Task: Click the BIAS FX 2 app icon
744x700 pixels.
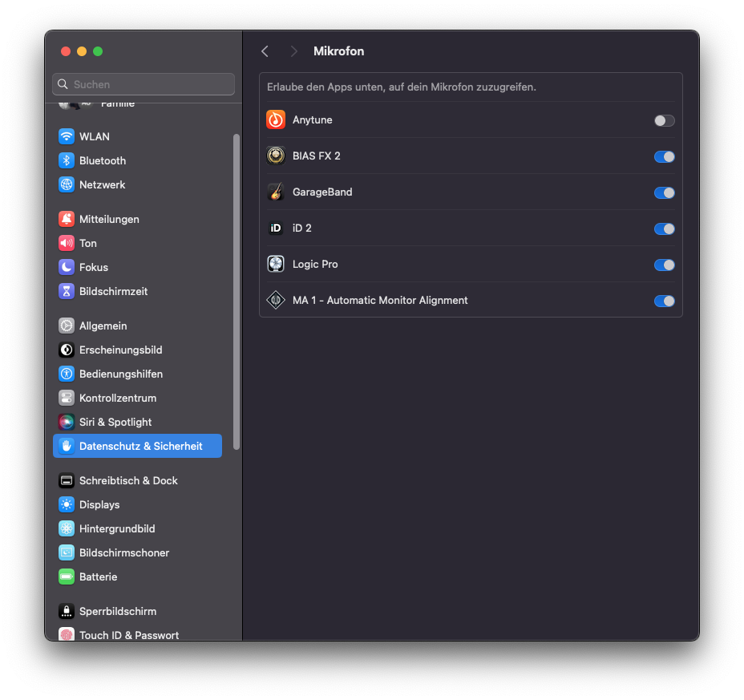Action: 276,156
